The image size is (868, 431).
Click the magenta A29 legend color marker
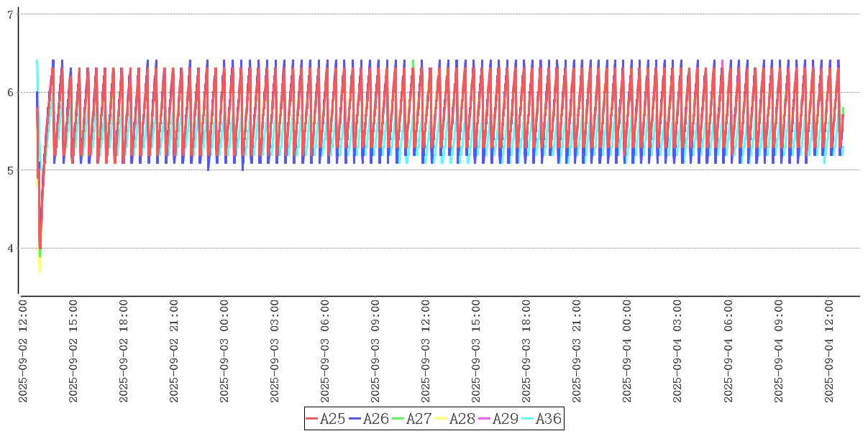coord(485,419)
